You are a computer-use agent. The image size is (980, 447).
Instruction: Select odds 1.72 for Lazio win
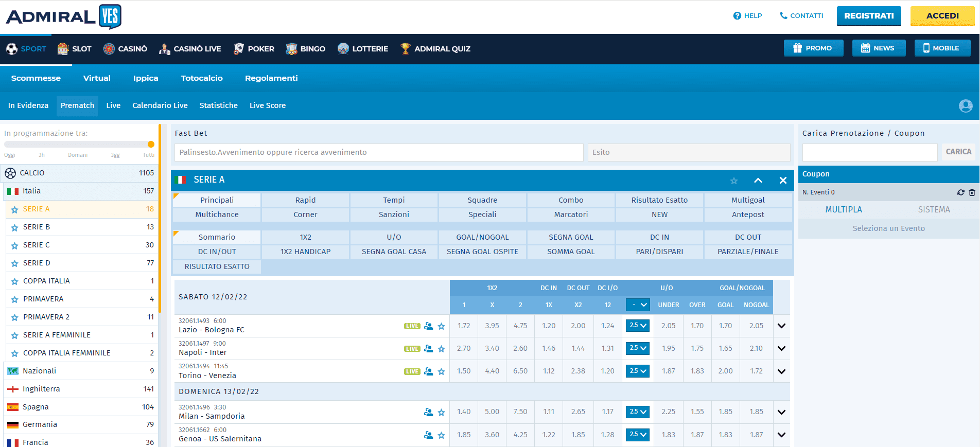[x=464, y=326]
